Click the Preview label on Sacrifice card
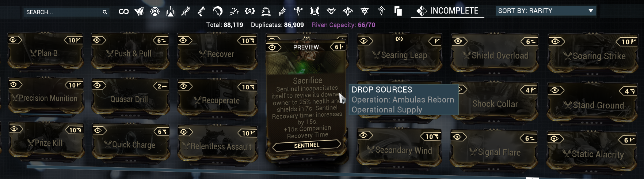 (x=306, y=47)
